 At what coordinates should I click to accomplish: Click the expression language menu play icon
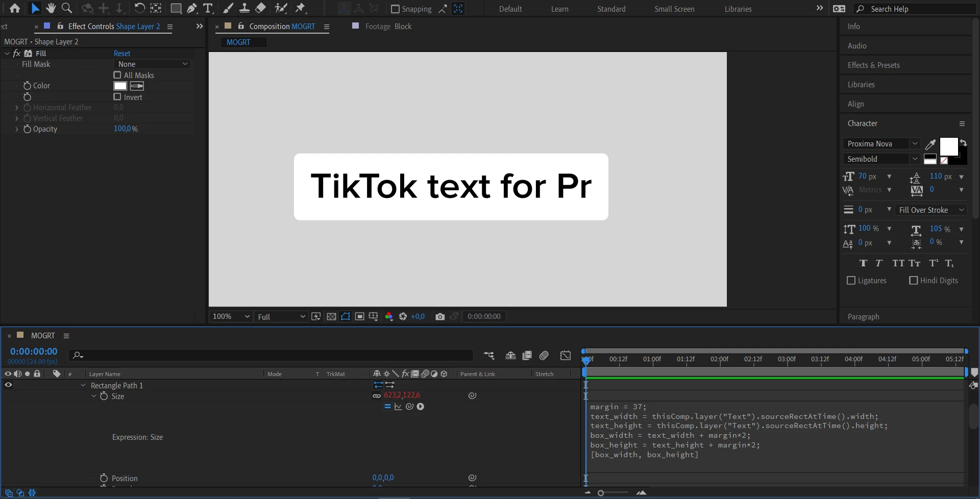(x=421, y=407)
